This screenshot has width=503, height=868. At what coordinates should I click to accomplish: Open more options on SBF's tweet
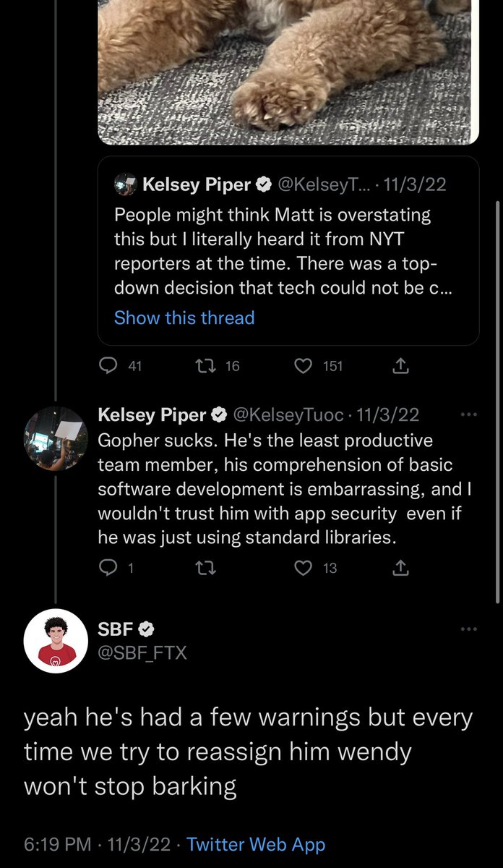(469, 629)
